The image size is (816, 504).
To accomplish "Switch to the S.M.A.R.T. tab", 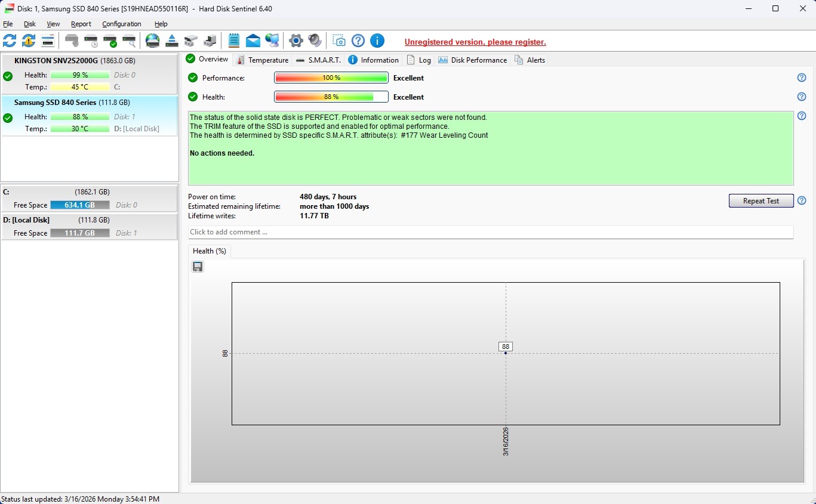I will 319,60.
